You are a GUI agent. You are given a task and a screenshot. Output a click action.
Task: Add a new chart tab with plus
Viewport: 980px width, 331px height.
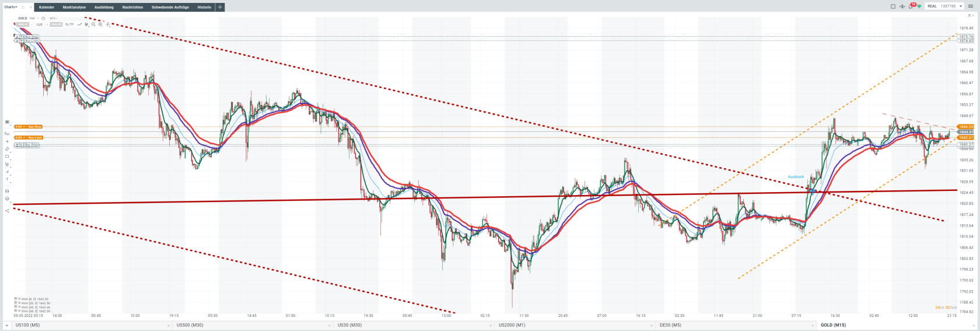tap(7, 325)
